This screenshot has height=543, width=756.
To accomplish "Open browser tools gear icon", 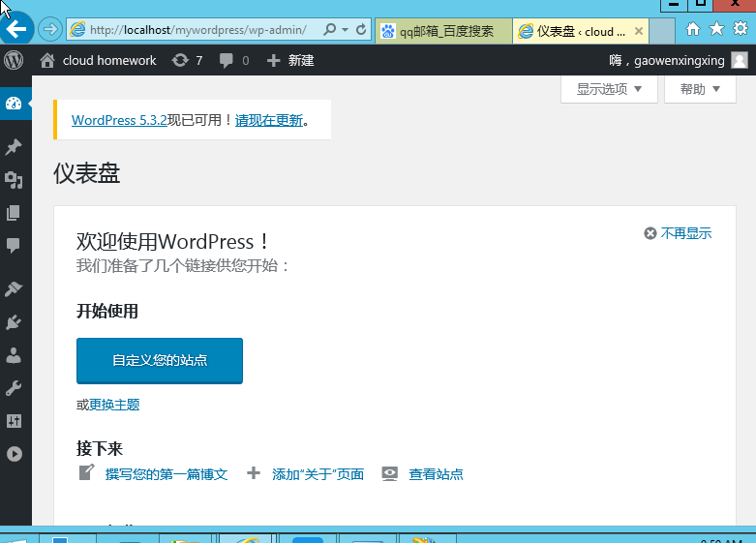I will click(741, 28).
